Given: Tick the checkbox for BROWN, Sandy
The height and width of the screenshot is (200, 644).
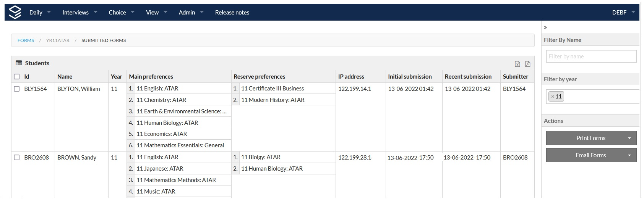Looking at the screenshot, I should pyautogui.click(x=16, y=158).
